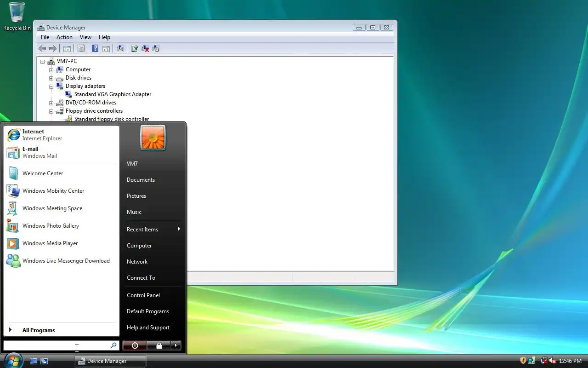Click the Windows Mobility Center icon
The image size is (588, 368).
click(x=13, y=191)
